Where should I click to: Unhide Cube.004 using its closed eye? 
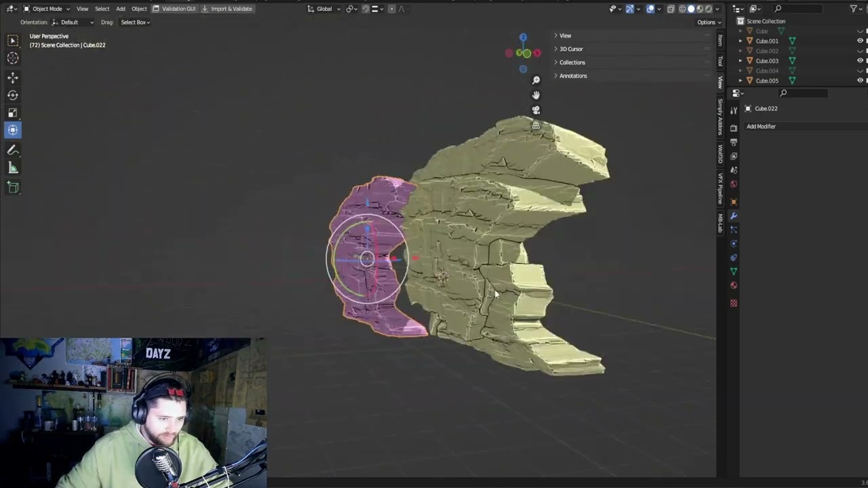pyautogui.click(x=861, y=70)
